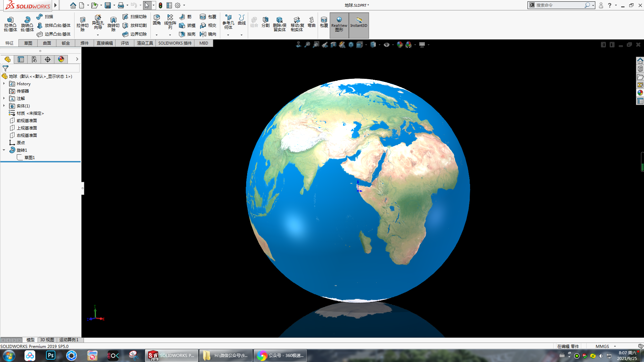Open Baidu Netdisk from the taskbar
Screen dimensions: 644x362
[x=30, y=355]
